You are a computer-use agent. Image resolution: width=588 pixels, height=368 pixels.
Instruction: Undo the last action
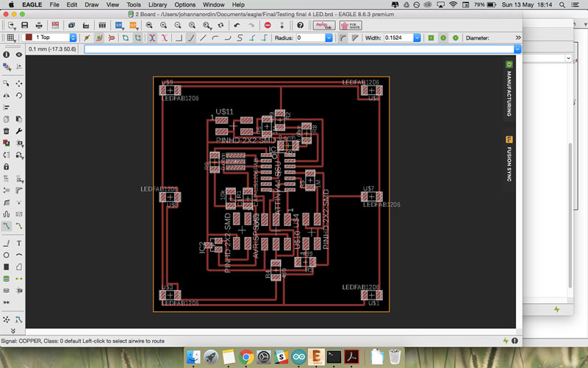coord(237,26)
